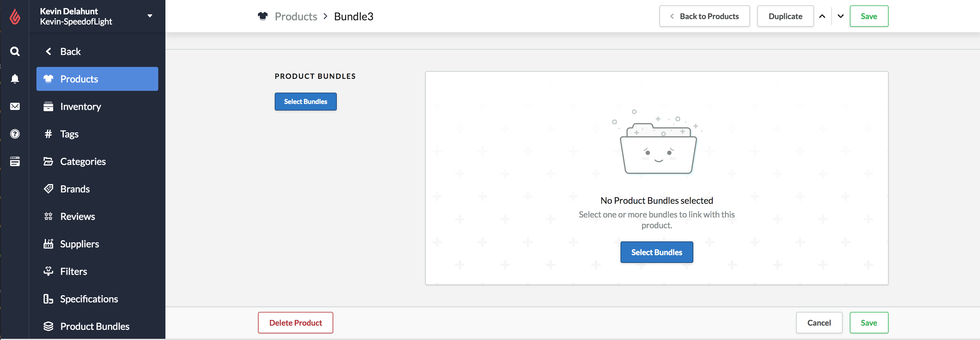The height and width of the screenshot is (340, 980).
Task: Open Categories menu item
Action: pos(97,161)
